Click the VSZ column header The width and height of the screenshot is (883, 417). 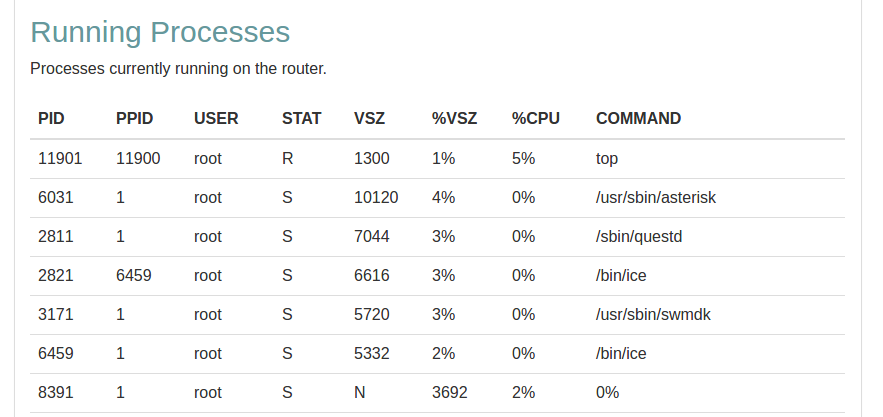click(x=369, y=118)
